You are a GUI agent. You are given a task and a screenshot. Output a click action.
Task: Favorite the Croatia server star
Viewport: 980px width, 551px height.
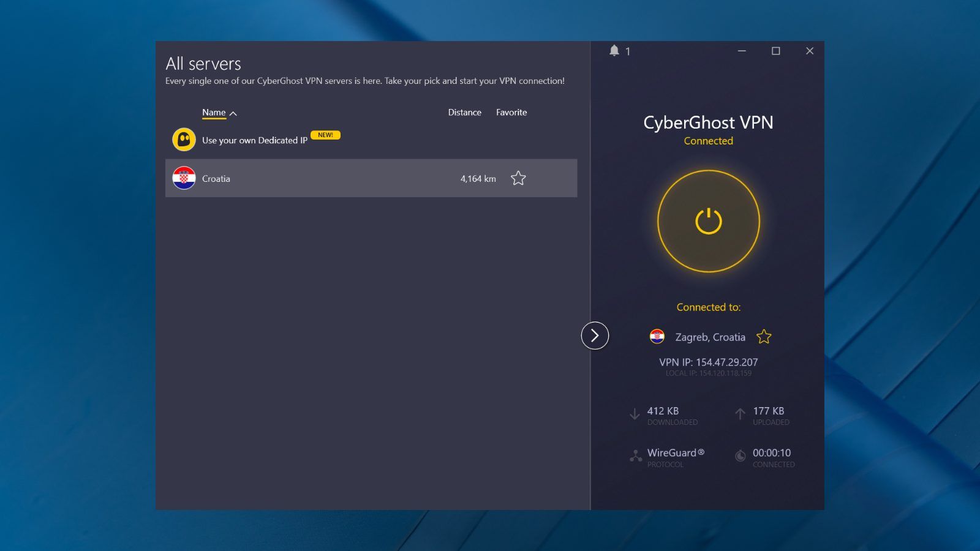pyautogui.click(x=518, y=178)
